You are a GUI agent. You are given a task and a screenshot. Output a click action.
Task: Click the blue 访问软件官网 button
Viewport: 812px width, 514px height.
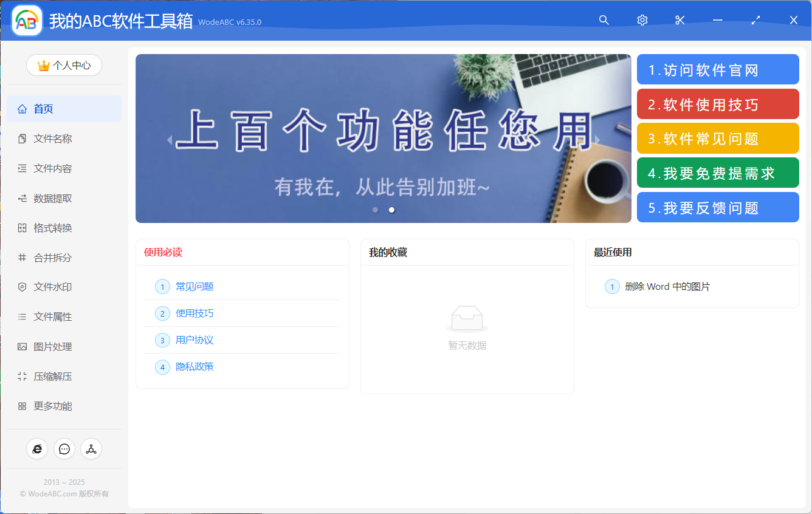717,70
